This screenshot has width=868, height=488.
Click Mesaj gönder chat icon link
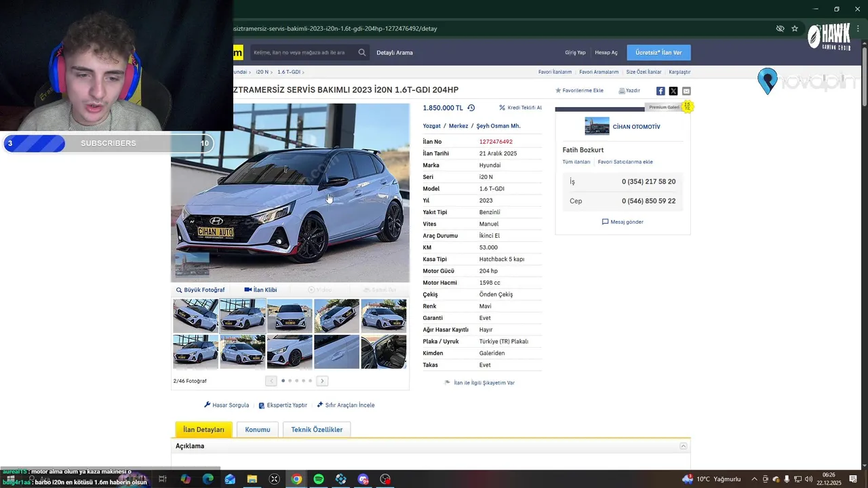click(x=623, y=222)
